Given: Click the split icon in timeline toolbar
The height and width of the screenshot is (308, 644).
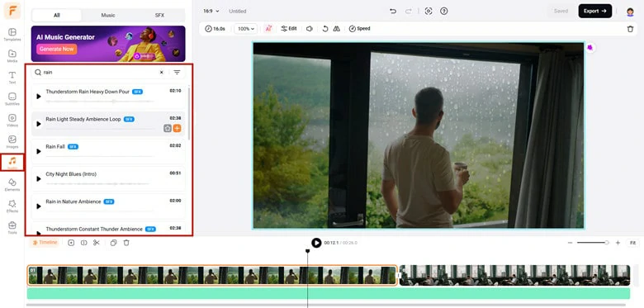Looking at the screenshot, I should point(83,243).
